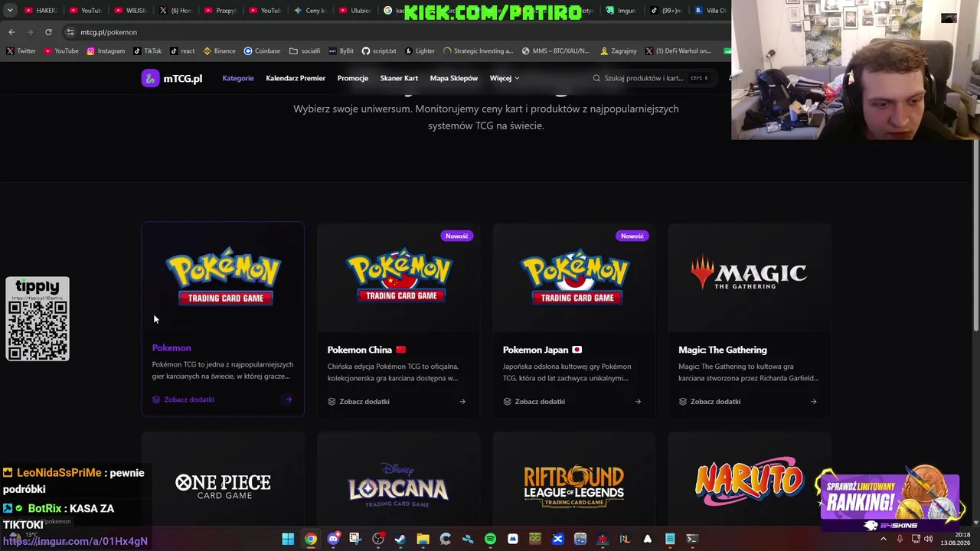Open the Windows Start menu
Image resolution: width=980 pixels, height=551 pixels.
coord(288,539)
